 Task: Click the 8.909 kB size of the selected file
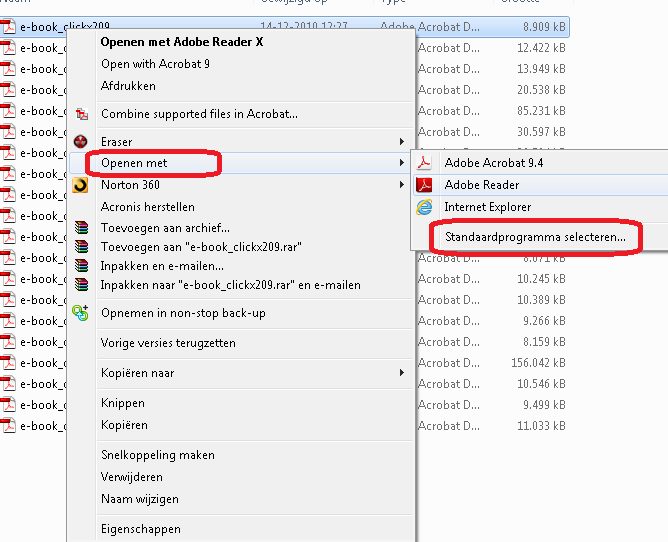click(x=544, y=27)
